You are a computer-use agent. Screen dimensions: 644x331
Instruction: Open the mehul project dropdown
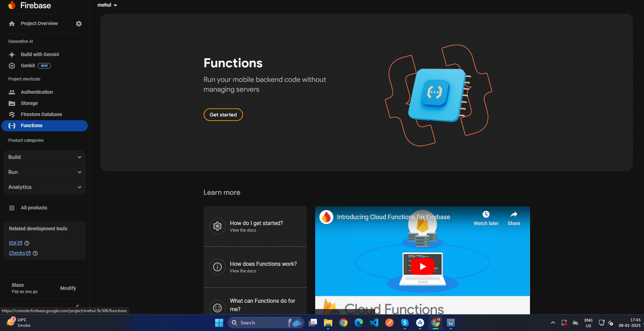click(107, 5)
